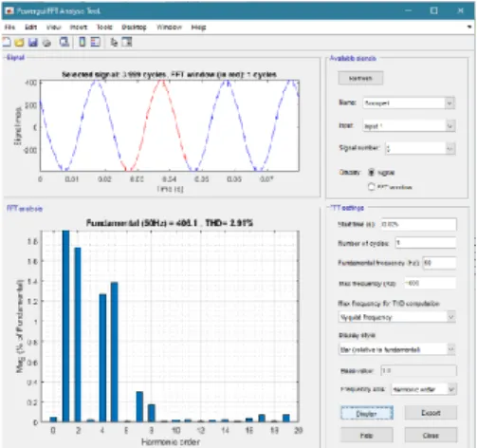Click the New Figure toolbar icon
This screenshot has height=448, width=477.
7,42
